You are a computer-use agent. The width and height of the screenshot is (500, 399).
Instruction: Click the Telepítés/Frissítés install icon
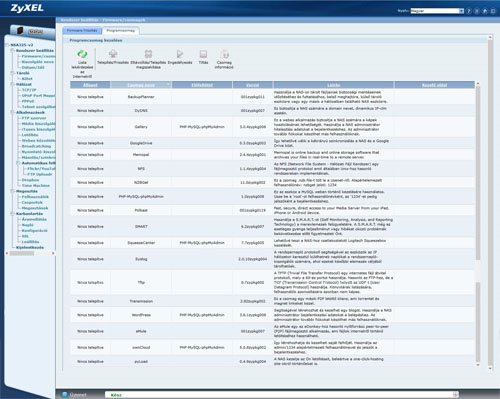[113, 54]
